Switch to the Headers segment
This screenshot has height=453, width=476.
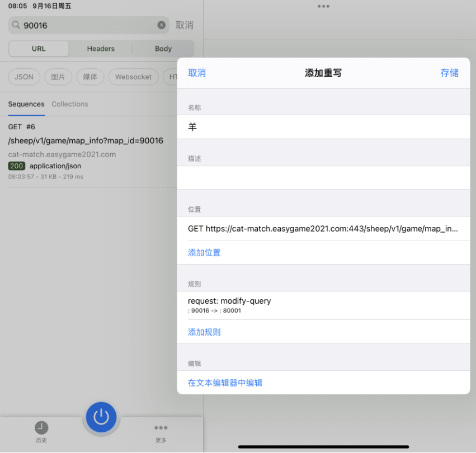tap(100, 49)
